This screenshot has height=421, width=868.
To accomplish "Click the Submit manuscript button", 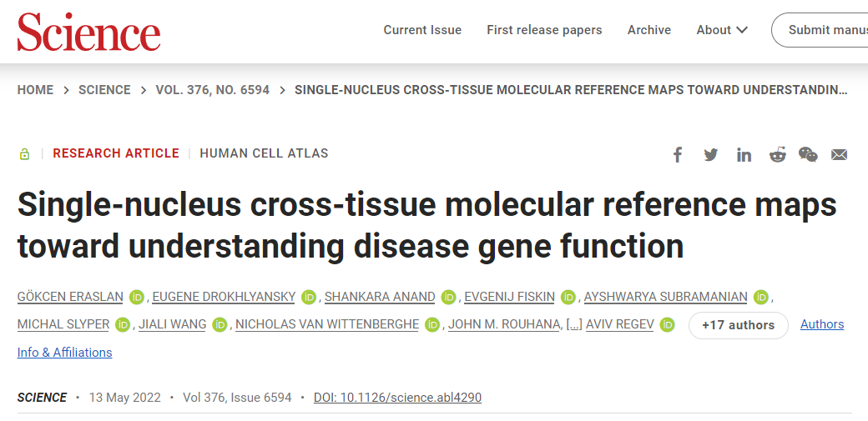I will pos(820,30).
